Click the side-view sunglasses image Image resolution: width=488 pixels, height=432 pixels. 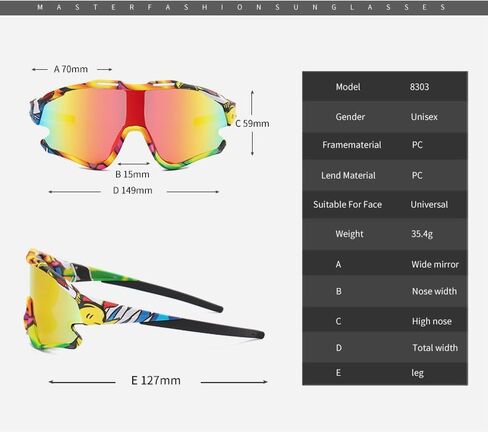point(145,299)
